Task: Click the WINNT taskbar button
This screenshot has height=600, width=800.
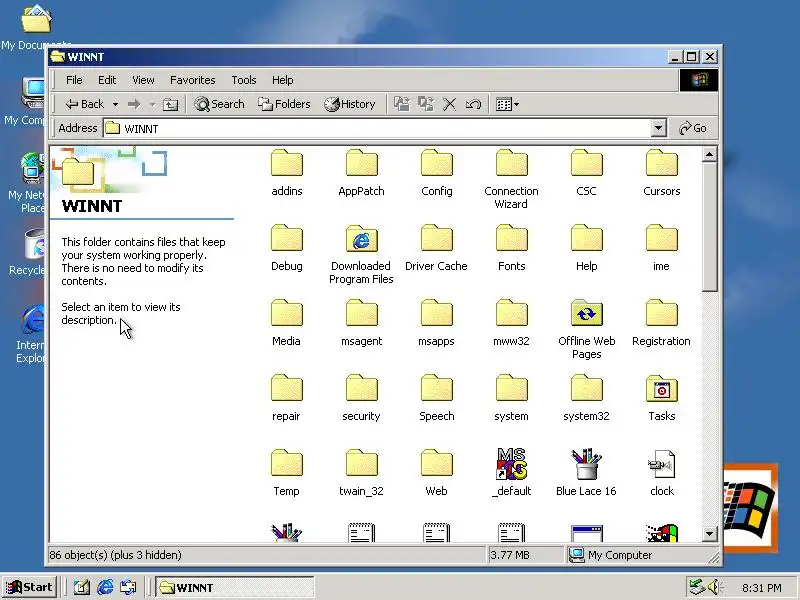Action: click(x=235, y=587)
